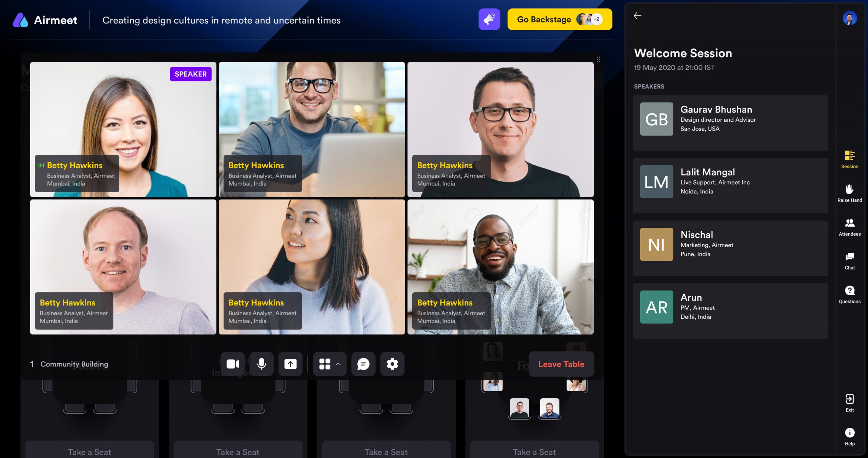Click Take a Seat under first table

(90, 451)
